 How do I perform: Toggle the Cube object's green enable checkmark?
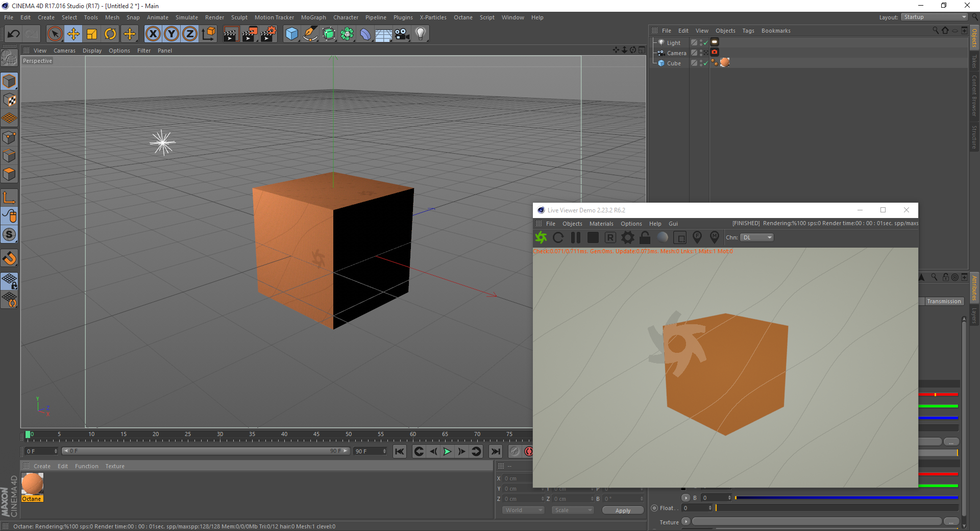pyautogui.click(x=705, y=64)
